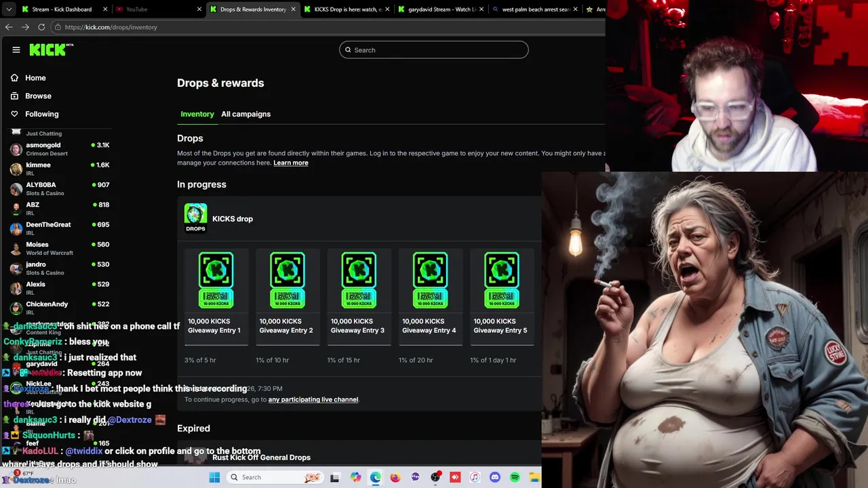868x488 pixels.
Task: Click '3% of 5 hr' progress text
Action: coord(200,361)
